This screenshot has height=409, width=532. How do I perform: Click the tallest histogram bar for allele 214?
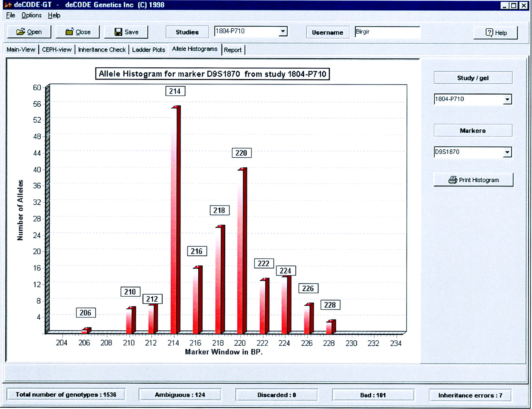(x=175, y=221)
